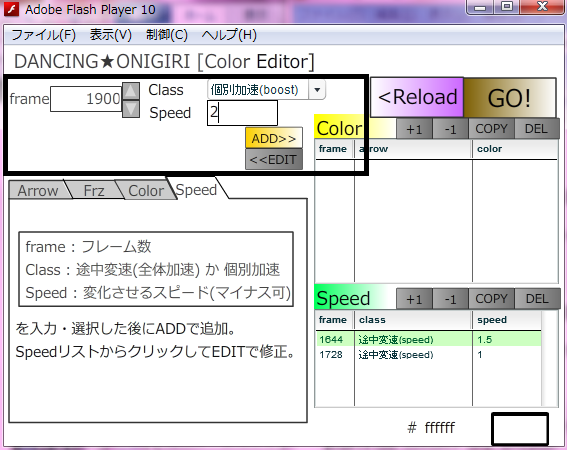Click the GO! button

[510, 98]
